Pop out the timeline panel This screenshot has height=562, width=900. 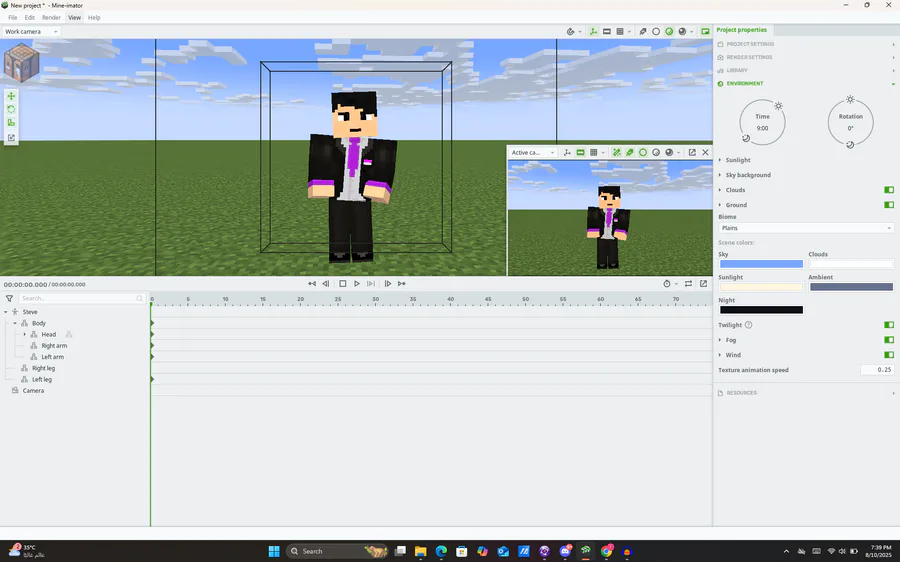703,284
